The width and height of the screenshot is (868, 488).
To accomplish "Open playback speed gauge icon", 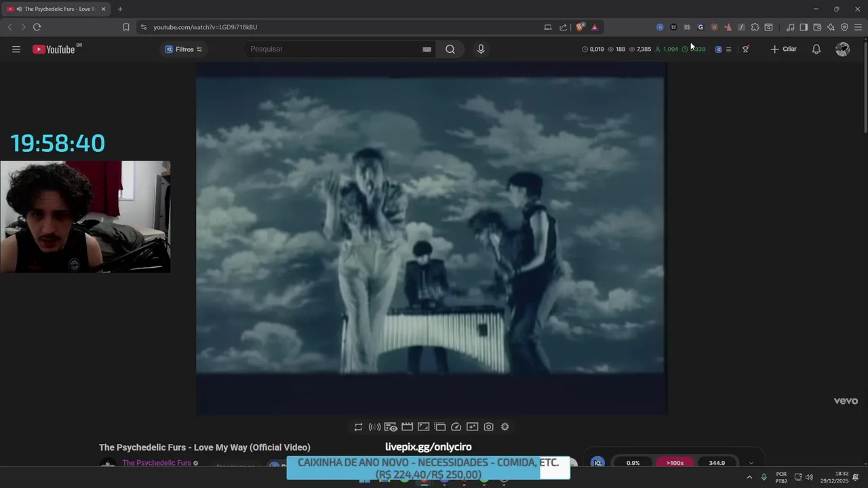I will (x=456, y=426).
